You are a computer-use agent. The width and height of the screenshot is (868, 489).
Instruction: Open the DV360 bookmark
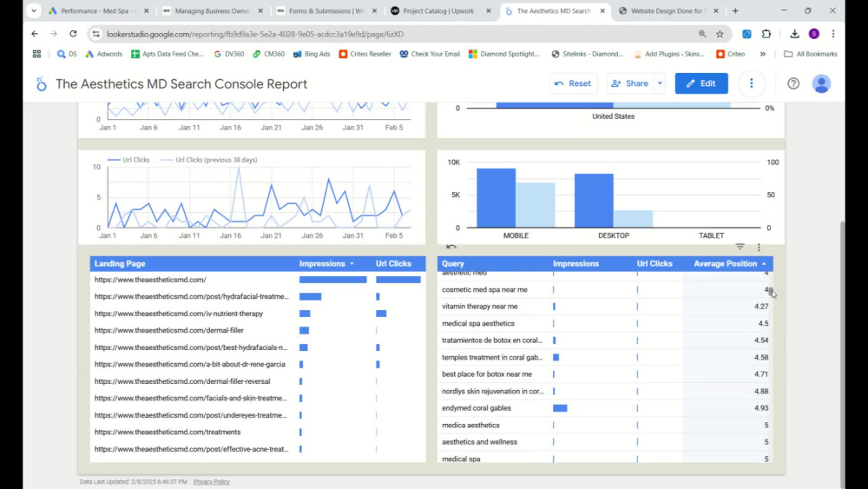pos(228,54)
